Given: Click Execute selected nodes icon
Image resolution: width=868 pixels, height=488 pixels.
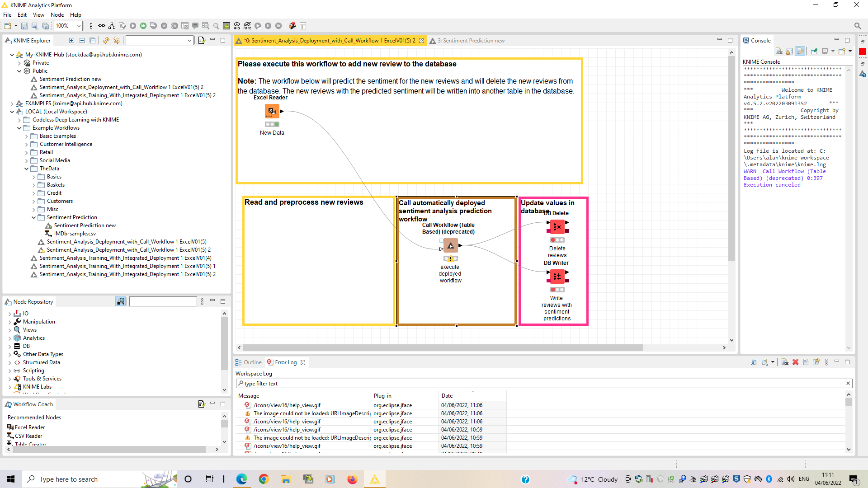Looking at the screenshot, I should click(x=133, y=26).
